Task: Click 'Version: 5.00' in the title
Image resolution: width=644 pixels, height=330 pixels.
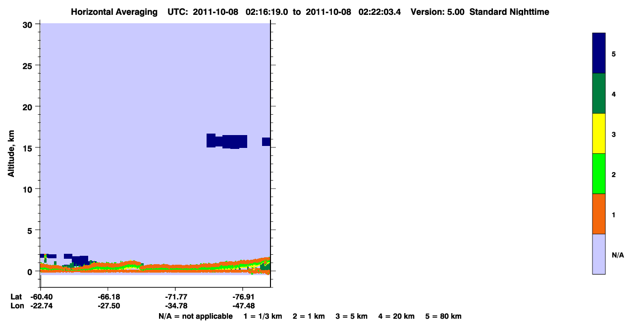Action: pyautogui.click(x=437, y=12)
